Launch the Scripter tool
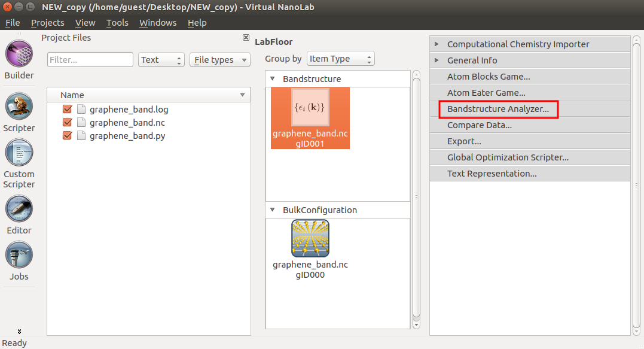This screenshot has width=644, height=349. [19, 113]
